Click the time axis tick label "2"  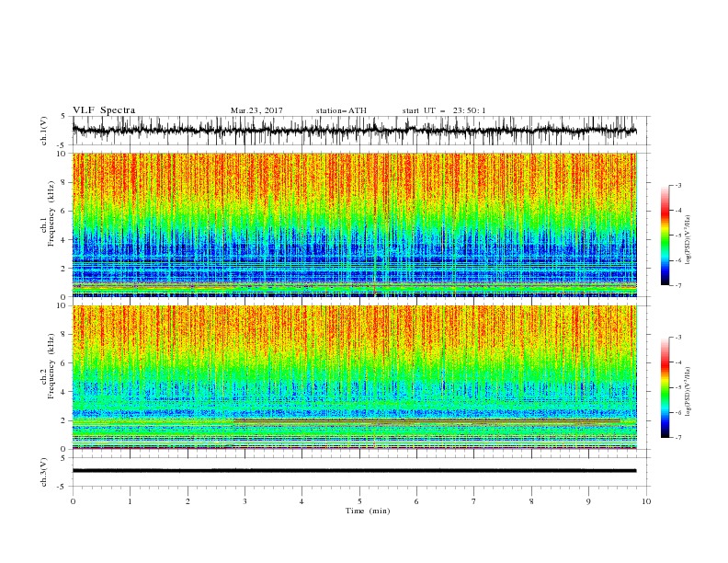point(188,501)
